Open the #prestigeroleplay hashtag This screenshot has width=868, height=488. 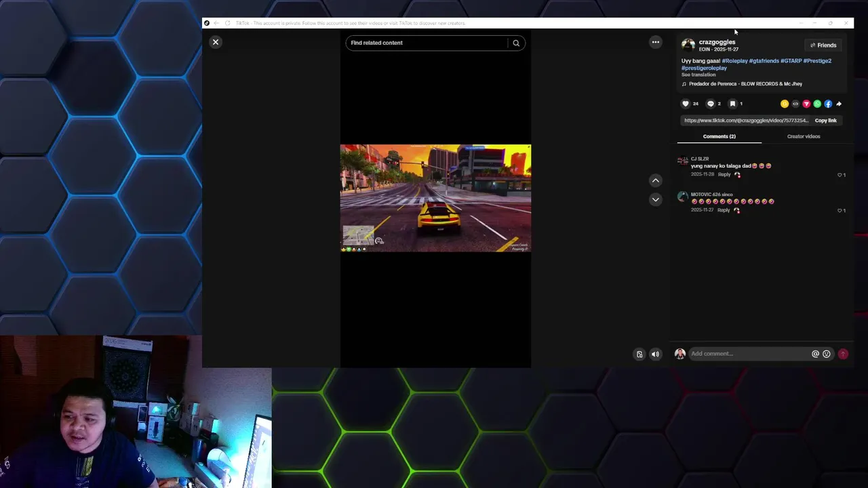[x=704, y=68]
